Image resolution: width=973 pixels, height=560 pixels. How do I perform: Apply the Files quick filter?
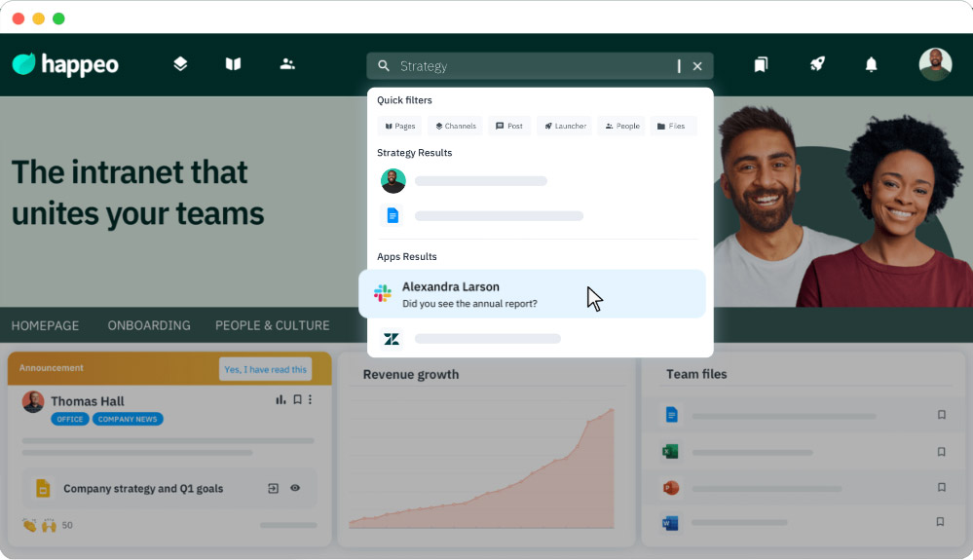point(673,126)
